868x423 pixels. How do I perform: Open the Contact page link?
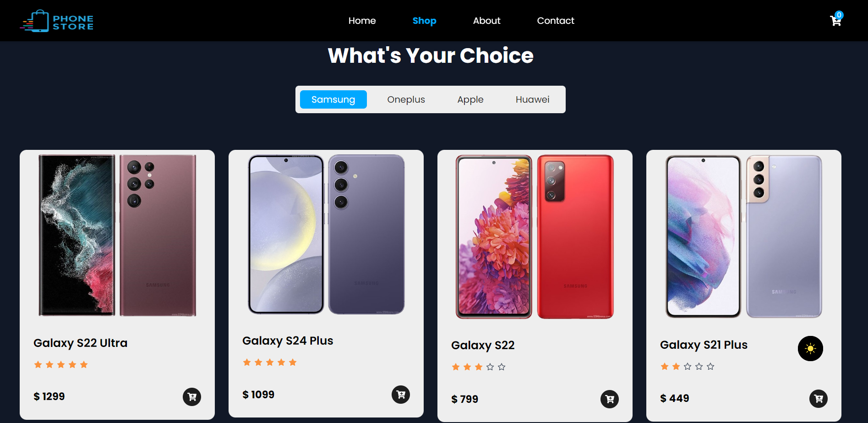coord(556,21)
